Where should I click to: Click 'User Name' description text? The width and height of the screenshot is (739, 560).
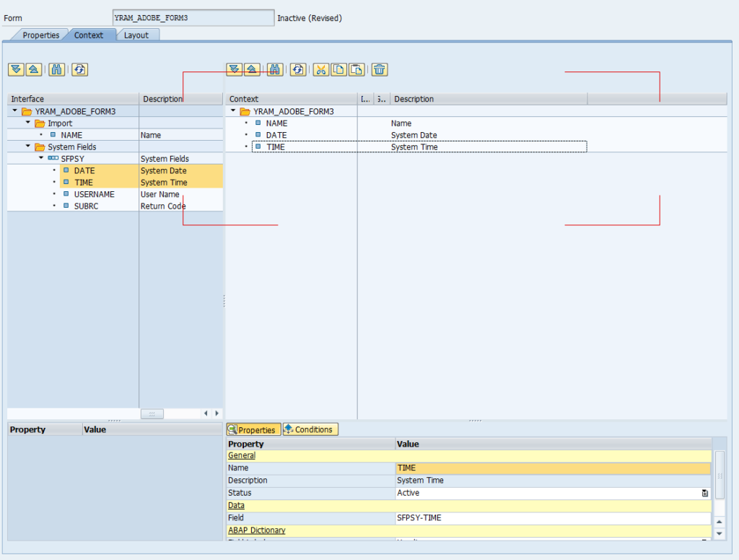coord(159,194)
